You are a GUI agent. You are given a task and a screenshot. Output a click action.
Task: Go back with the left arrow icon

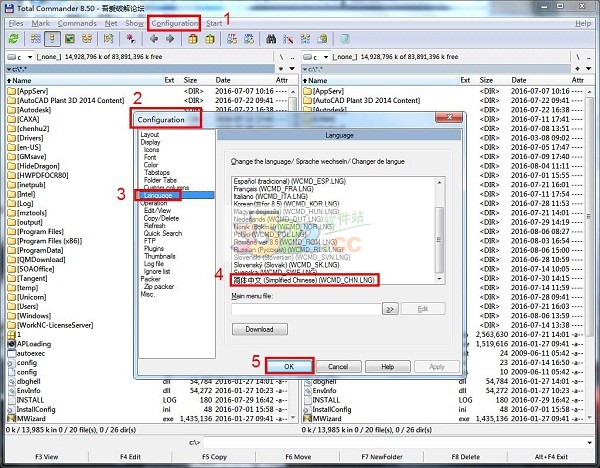pos(154,39)
